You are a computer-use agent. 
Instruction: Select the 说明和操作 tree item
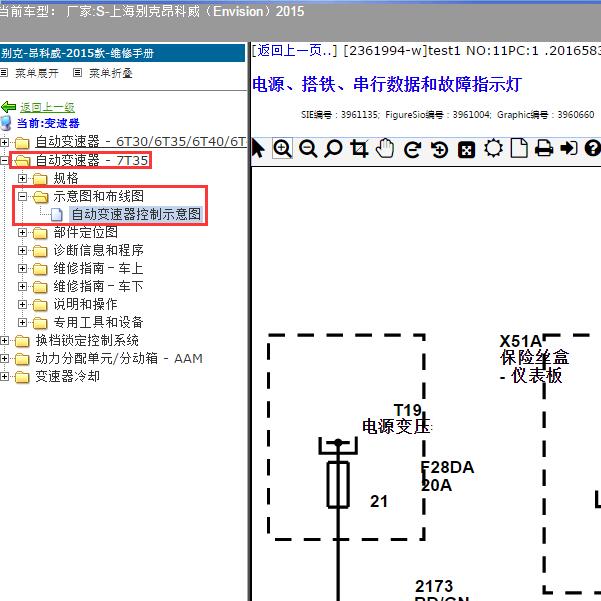(x=85, y=304)
